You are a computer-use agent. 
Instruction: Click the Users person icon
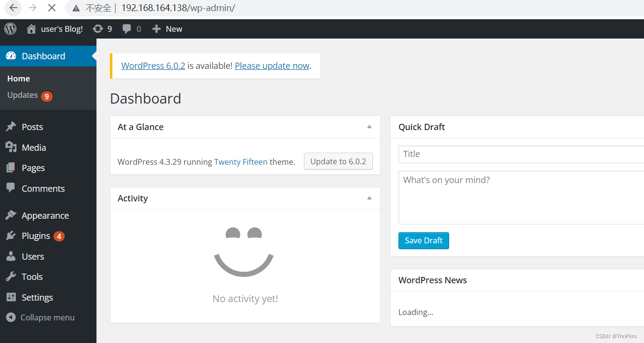pyautogui.click(x=11, y=256)
